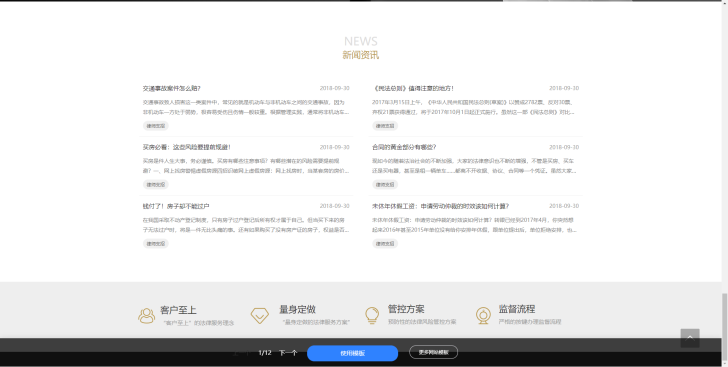Screen dimensions: 728x367
Task: Click the excerpt under 合同的黄金部分有哪些?
Action: [474, 166]
